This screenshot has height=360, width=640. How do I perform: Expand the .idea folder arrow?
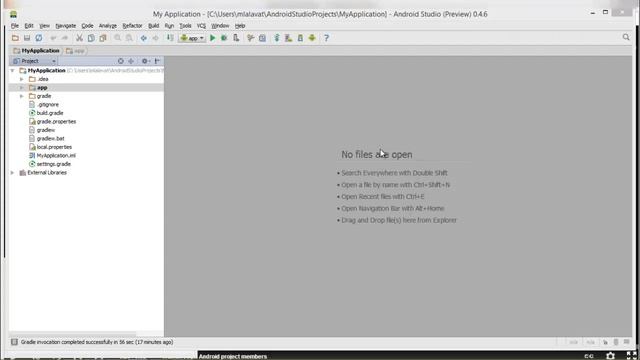[x=22, y=79]
